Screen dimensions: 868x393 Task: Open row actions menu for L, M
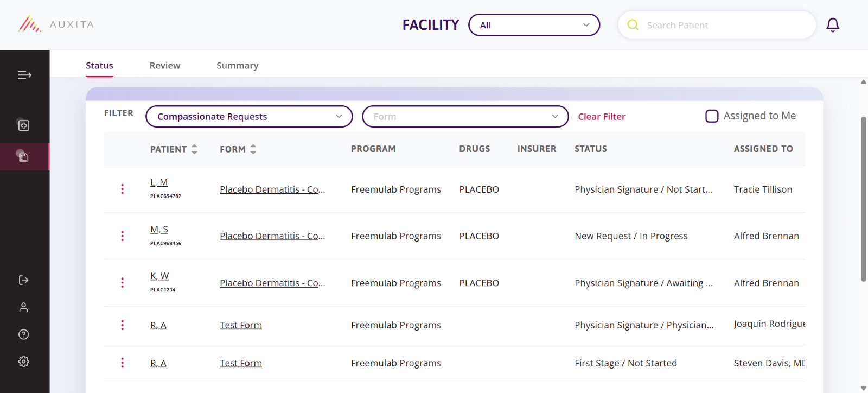coord(122,189)
